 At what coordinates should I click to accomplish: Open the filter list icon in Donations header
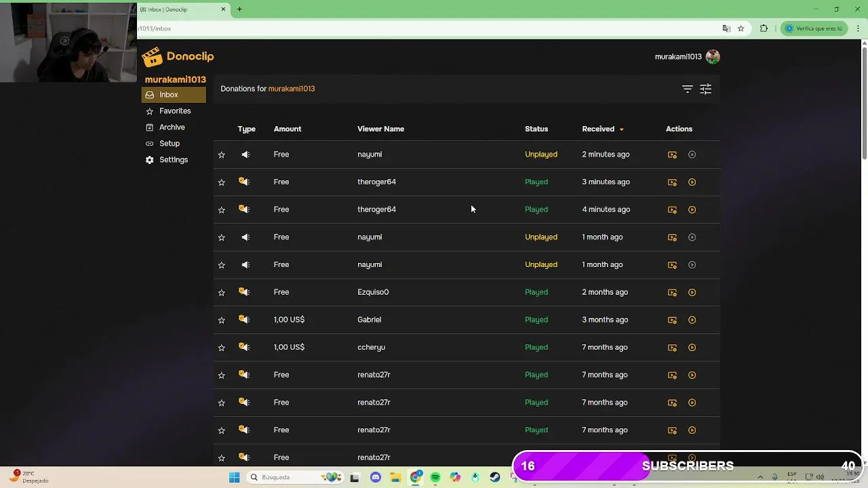pyautogui.click(x=687, y=89)
